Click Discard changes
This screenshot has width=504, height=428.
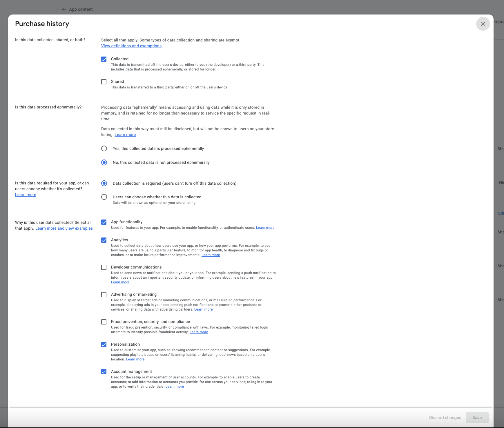(x=445, y=418)
